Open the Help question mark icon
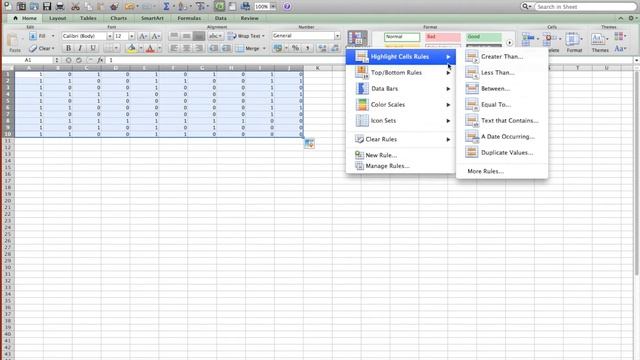Viewport: 640px width, 360px height. coord(287,7)
